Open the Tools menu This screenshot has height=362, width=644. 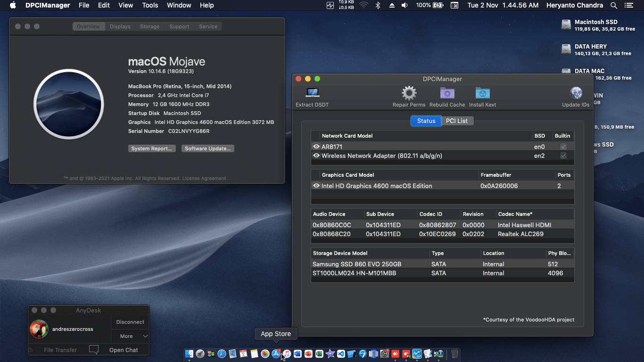(150, 5)
